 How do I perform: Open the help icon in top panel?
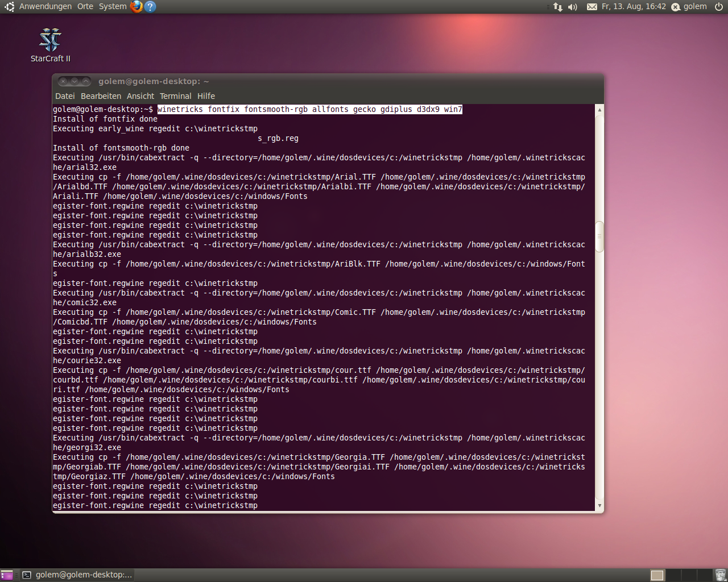(150, 7)
